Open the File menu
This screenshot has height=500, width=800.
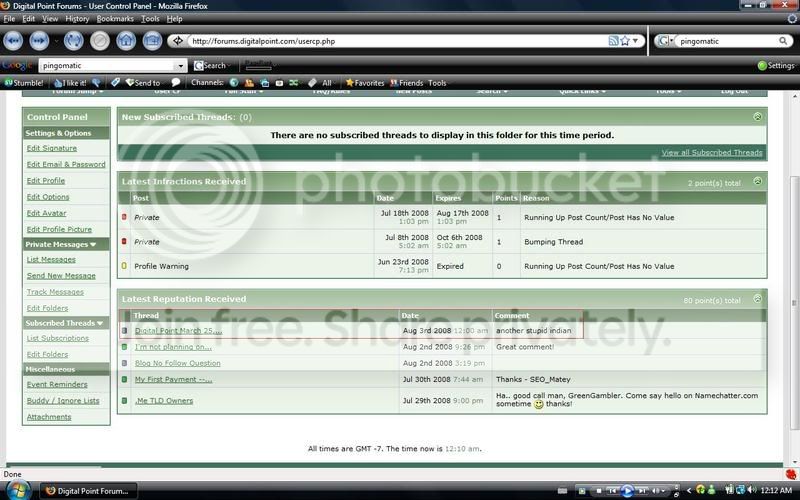pos(9,19)
